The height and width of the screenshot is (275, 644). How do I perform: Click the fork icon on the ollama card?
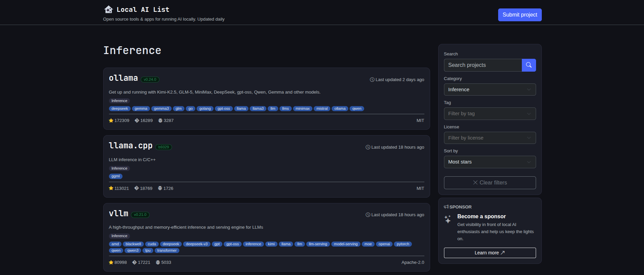point(137,121)
